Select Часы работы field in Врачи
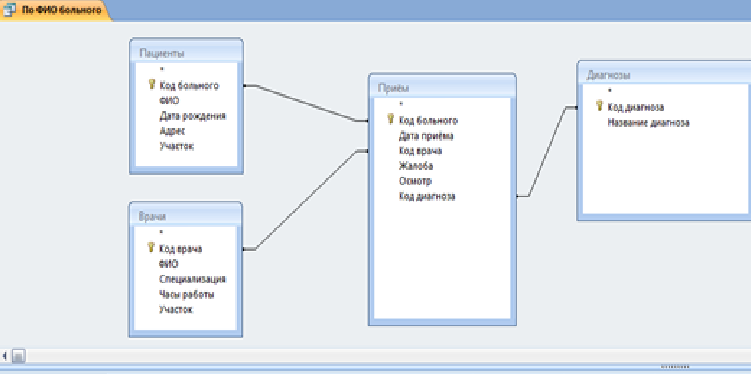The height and width of the screenshot is (374, 754). (186, 294)
